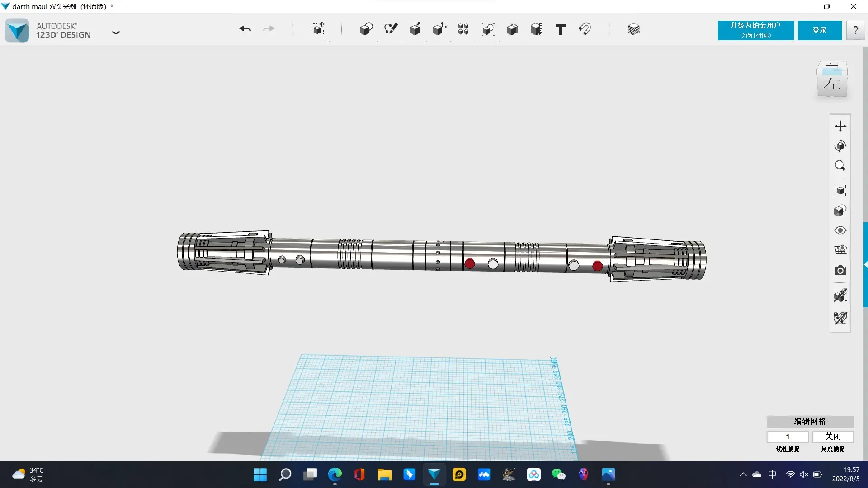Open the Primitives menu icon
868x488 pixels.
366,29
